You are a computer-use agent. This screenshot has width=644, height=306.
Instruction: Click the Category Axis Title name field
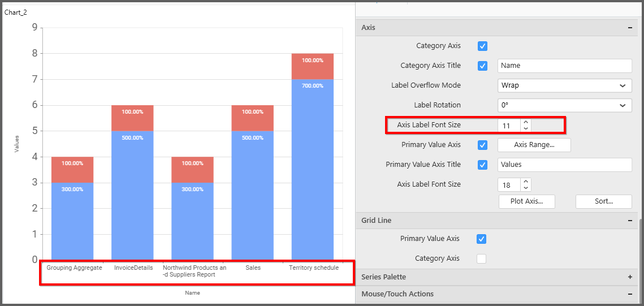point(564,66)
